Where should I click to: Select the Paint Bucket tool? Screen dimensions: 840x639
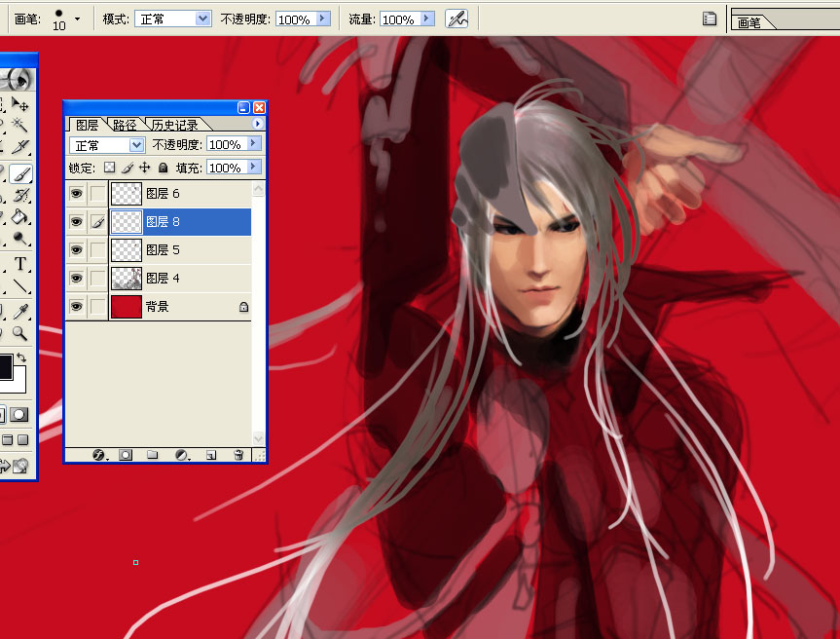pos(20,217)
